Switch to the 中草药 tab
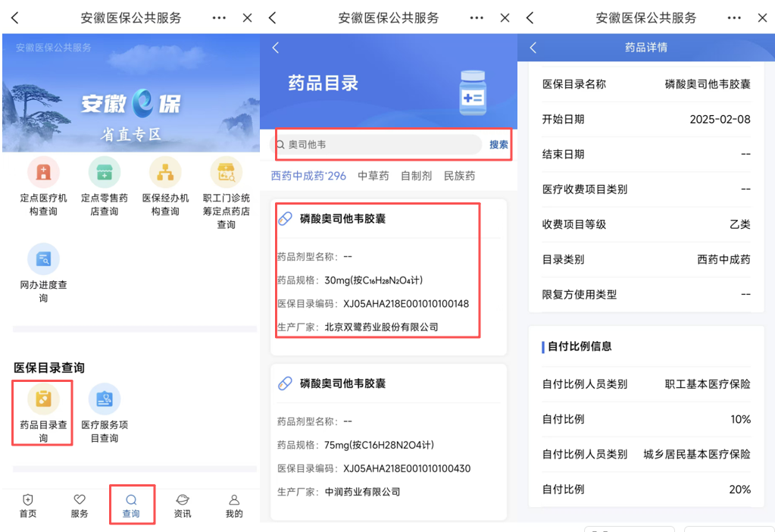 [x=373, y=176]
